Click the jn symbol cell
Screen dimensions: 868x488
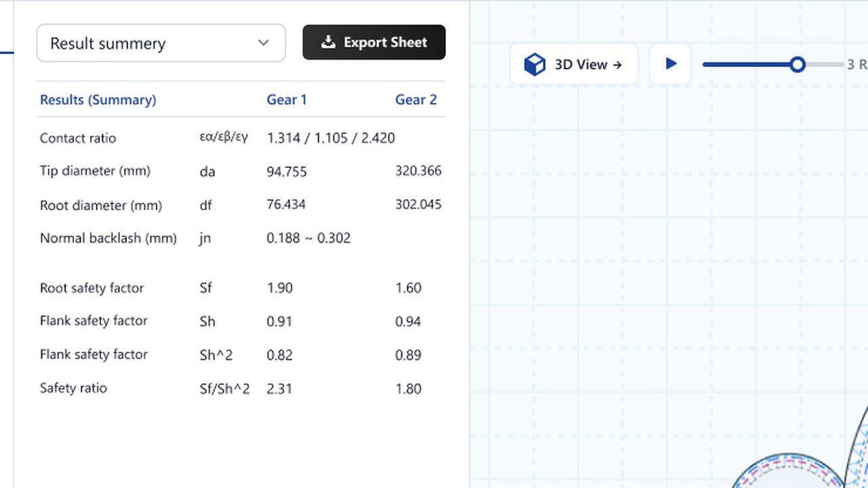(205, 239)
